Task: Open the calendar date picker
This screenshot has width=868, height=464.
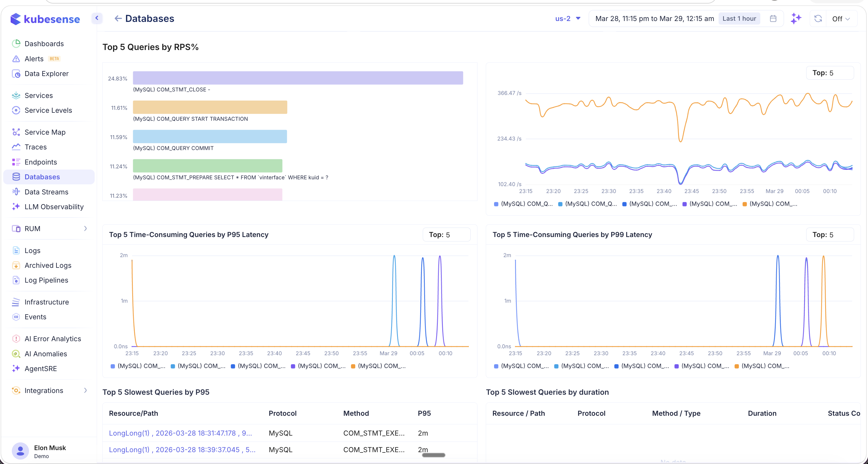Action: 773,19
